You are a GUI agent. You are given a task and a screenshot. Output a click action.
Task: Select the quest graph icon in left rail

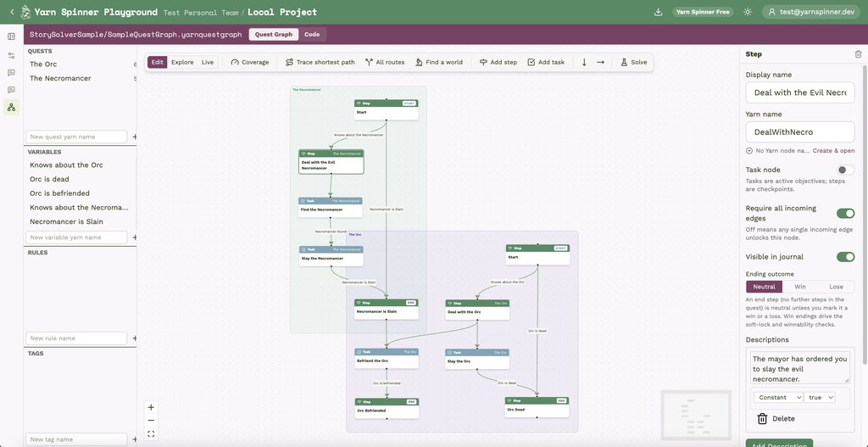point(11,107)
